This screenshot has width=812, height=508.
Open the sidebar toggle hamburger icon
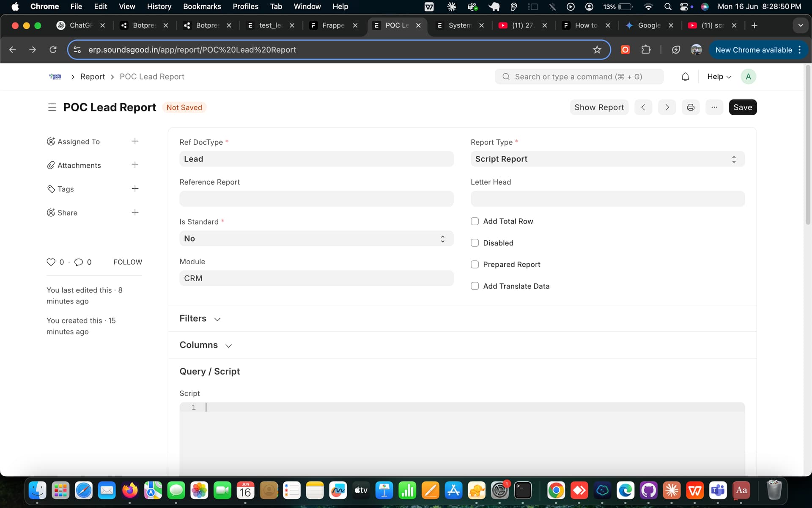52,108
